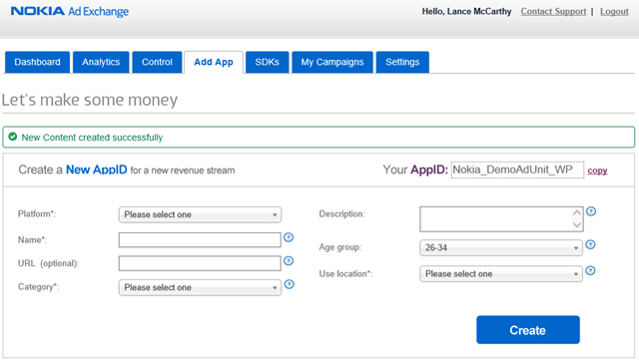Open the Platform dropdown
This screenshot has width=639, height=364.
(x=200, y=214)
